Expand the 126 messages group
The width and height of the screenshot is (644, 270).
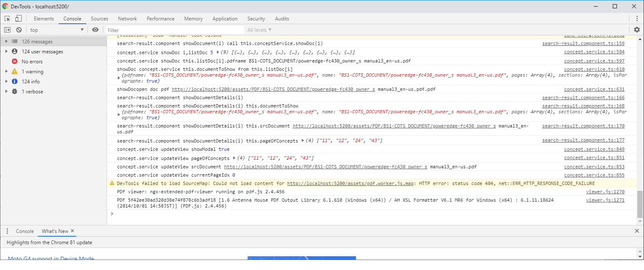tap(6, 42)
